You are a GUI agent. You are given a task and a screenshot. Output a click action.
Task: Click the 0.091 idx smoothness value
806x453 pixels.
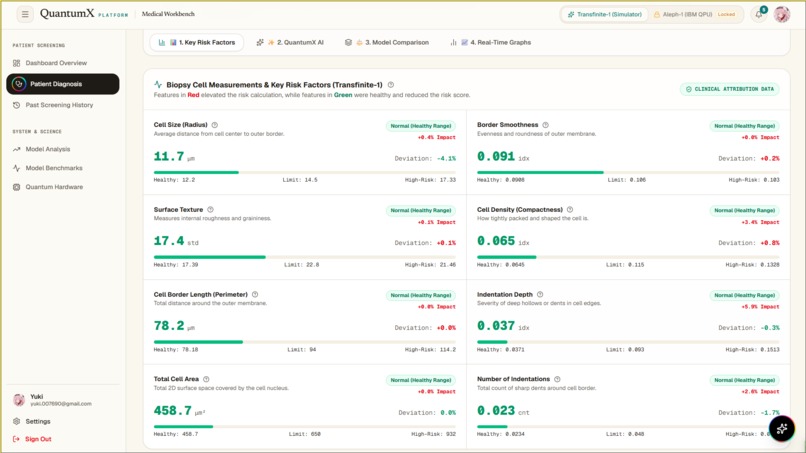[503, 157]
